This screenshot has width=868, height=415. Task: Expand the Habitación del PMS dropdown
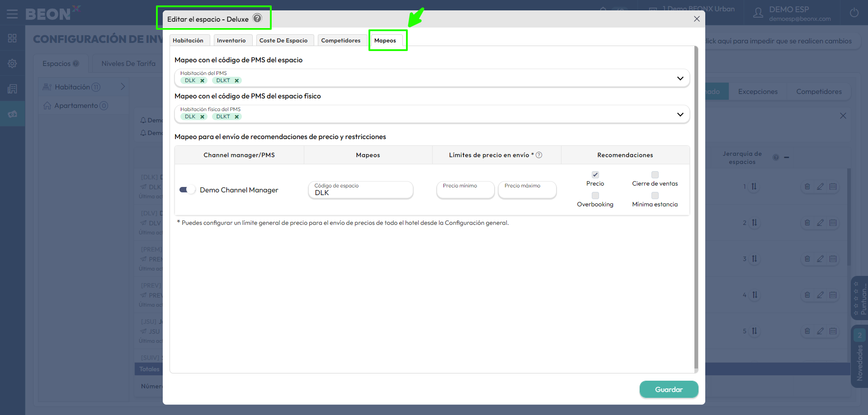pyautogui.click(x=680, y=79)
